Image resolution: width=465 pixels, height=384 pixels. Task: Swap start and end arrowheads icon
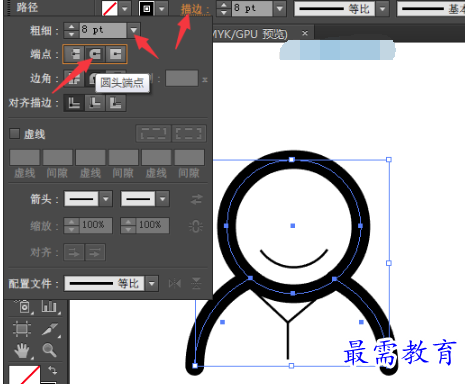196,199
